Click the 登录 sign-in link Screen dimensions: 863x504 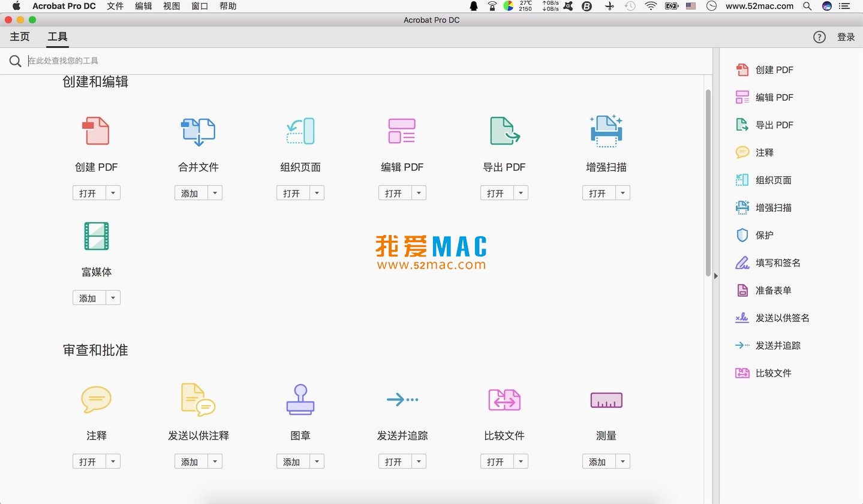pyautogui.click(x=846, y=37)
